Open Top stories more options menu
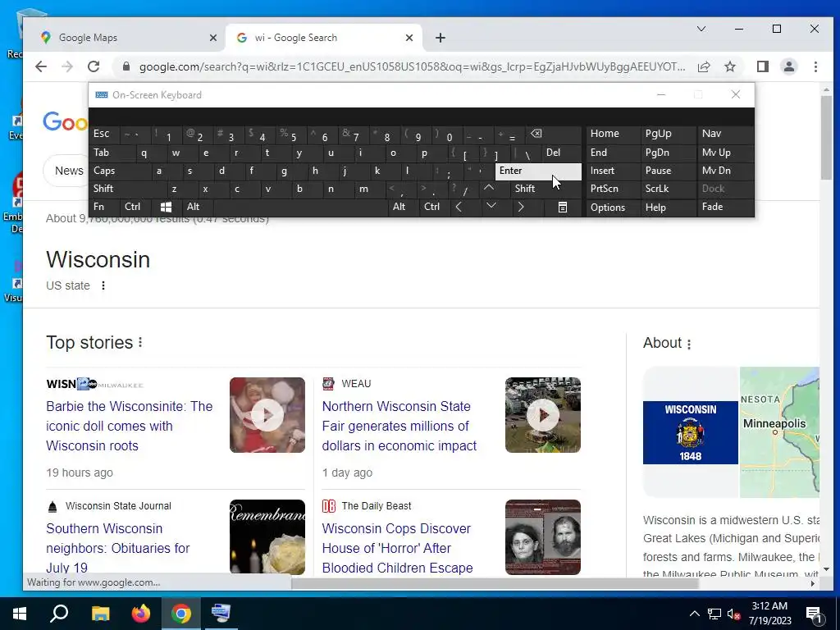 [x=140, y=342]
